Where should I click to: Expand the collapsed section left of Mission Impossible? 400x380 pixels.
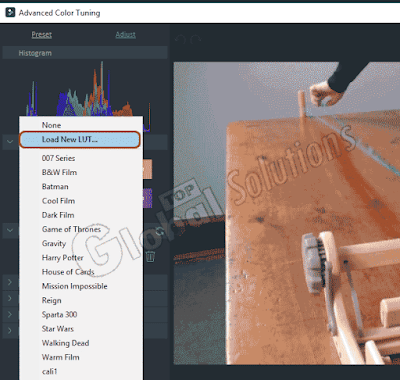[x=10, y=282]
